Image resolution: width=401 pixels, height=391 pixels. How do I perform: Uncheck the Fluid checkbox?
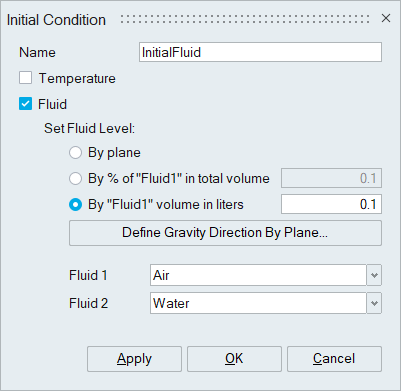[x=26, y=104]
